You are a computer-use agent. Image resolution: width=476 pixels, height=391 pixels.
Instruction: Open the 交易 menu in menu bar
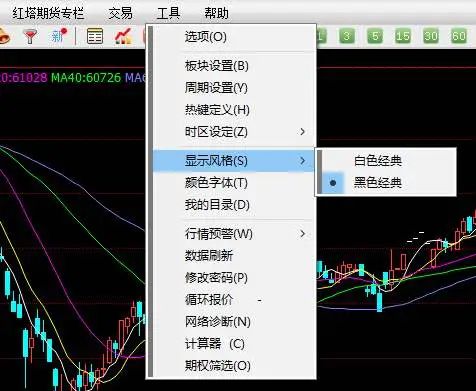coord(121,13)
